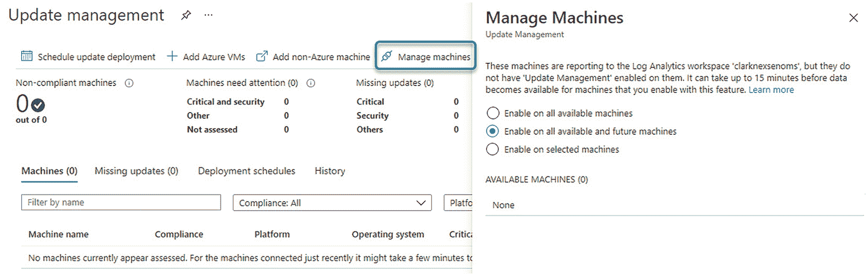Viewport: 868px width, 276px height.
Task: Click the Other row under Machines need attention
Action: pyautogui.click(x=238, y=116)
